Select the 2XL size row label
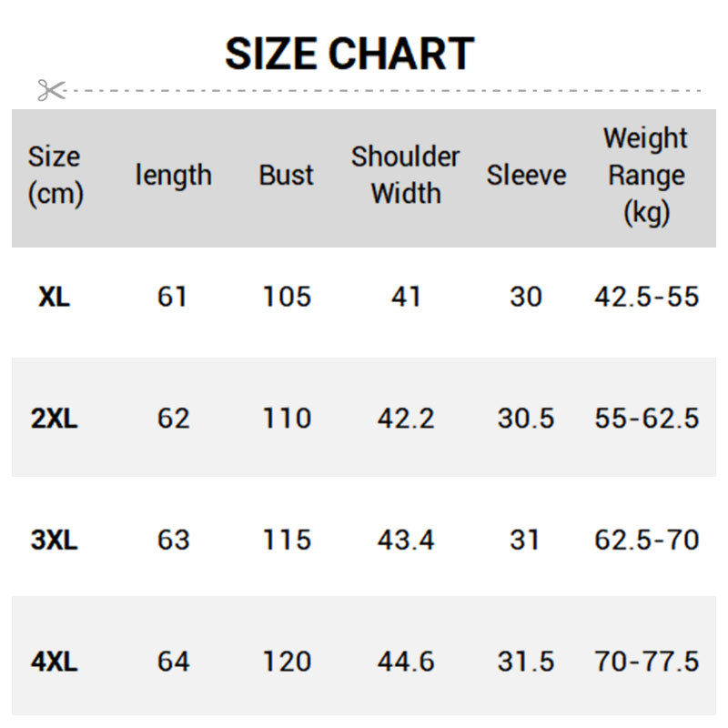 55,419
